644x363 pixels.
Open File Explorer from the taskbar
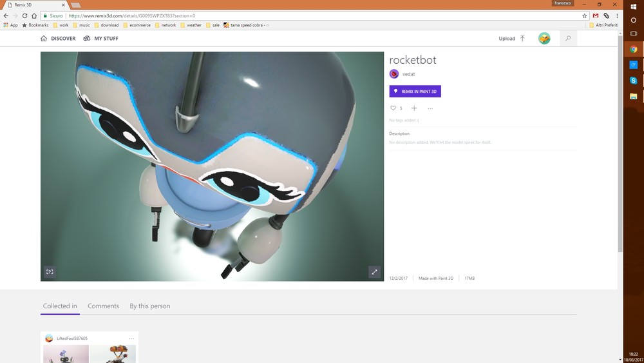click(633, 96)
